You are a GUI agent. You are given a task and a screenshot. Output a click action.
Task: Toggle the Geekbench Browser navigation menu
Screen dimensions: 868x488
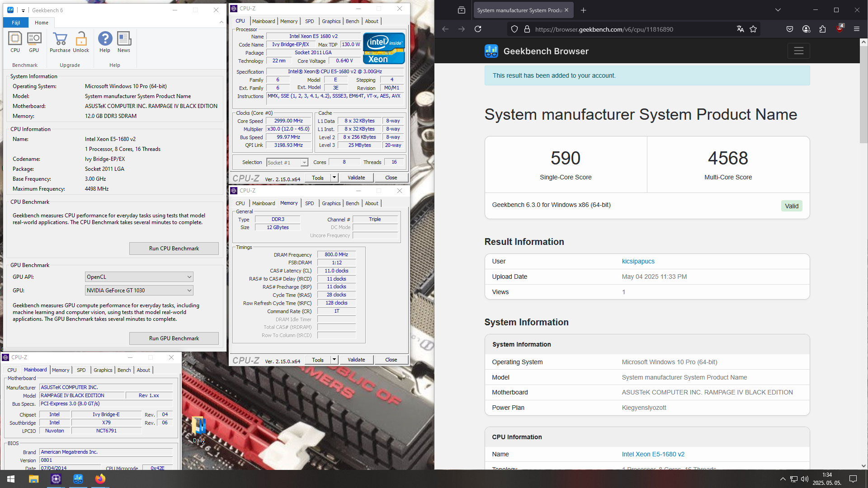[798, 51]
